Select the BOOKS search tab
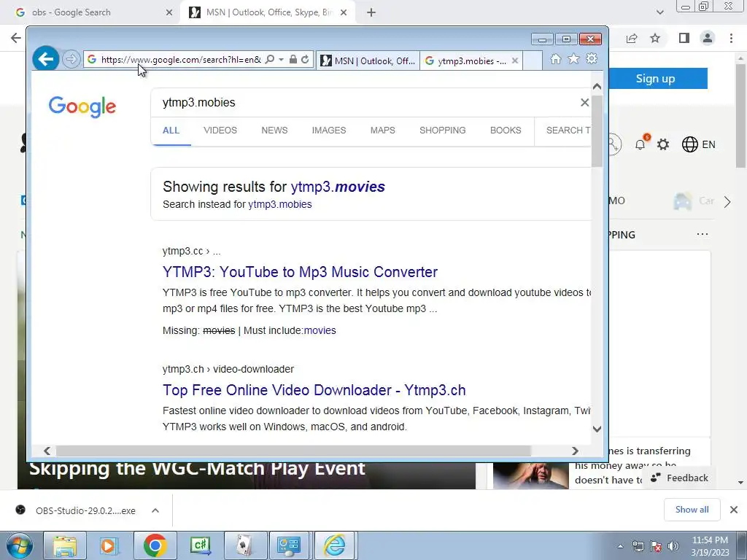The image size is (747, 560). click(x=506, y=131)
